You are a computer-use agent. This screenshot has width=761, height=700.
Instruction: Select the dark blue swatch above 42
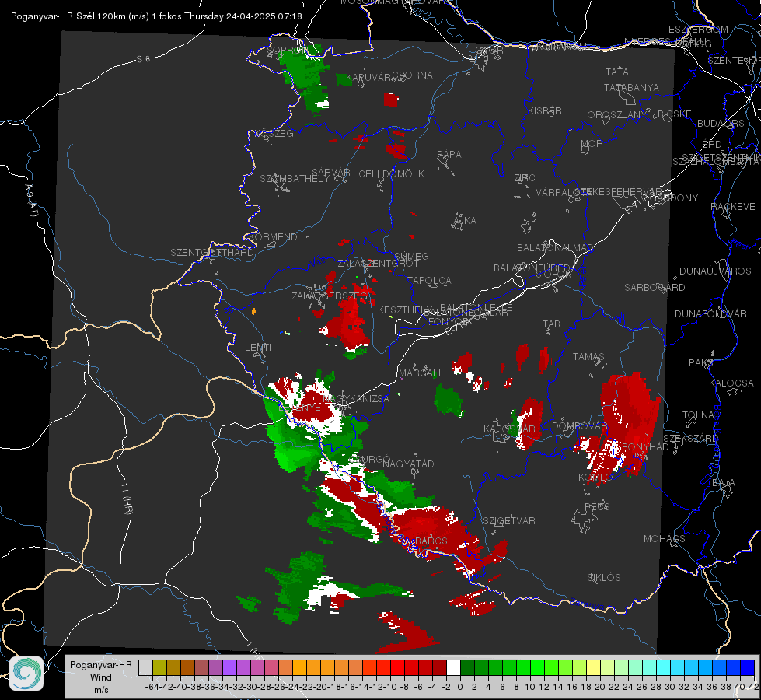(748, 667)
